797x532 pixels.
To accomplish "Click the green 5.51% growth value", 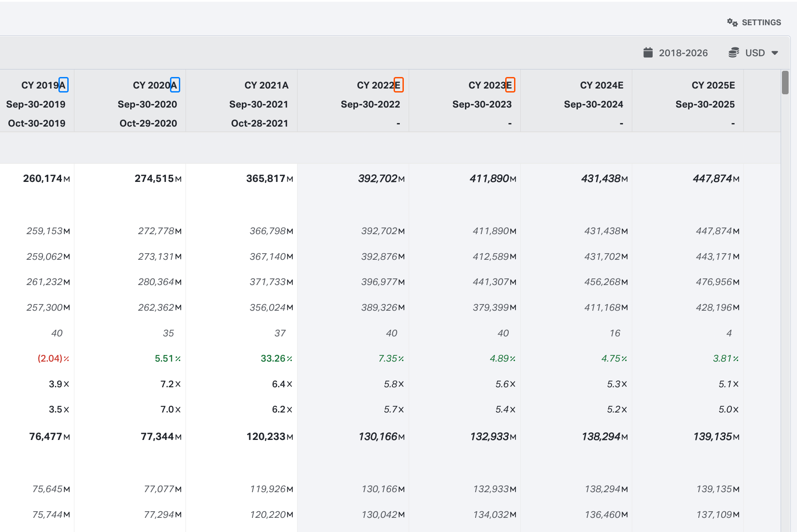I will point(168,359).
